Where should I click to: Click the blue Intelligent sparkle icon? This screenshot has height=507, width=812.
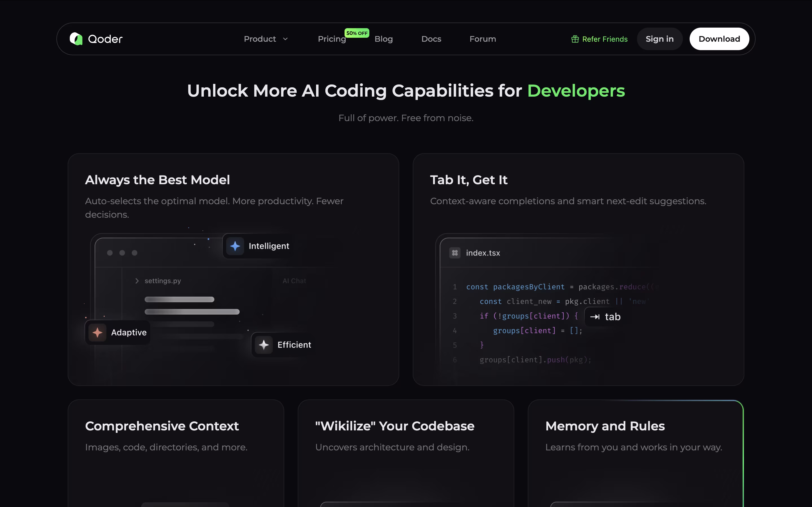pos(235,246)
